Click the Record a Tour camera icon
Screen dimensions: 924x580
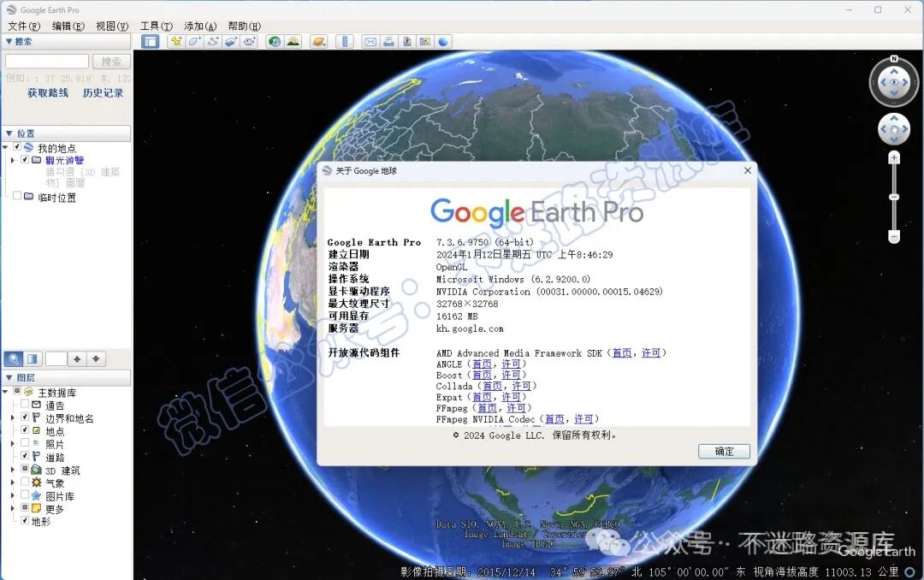[249, 41]
